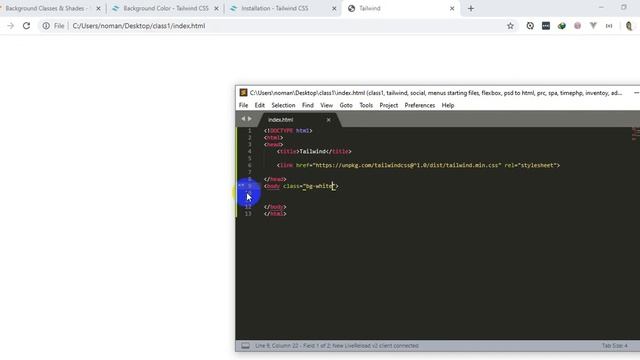The height and width of the screenshot is (360, 640).
Task: Open Tab Size 4 selector
Action: pos(614,346)
